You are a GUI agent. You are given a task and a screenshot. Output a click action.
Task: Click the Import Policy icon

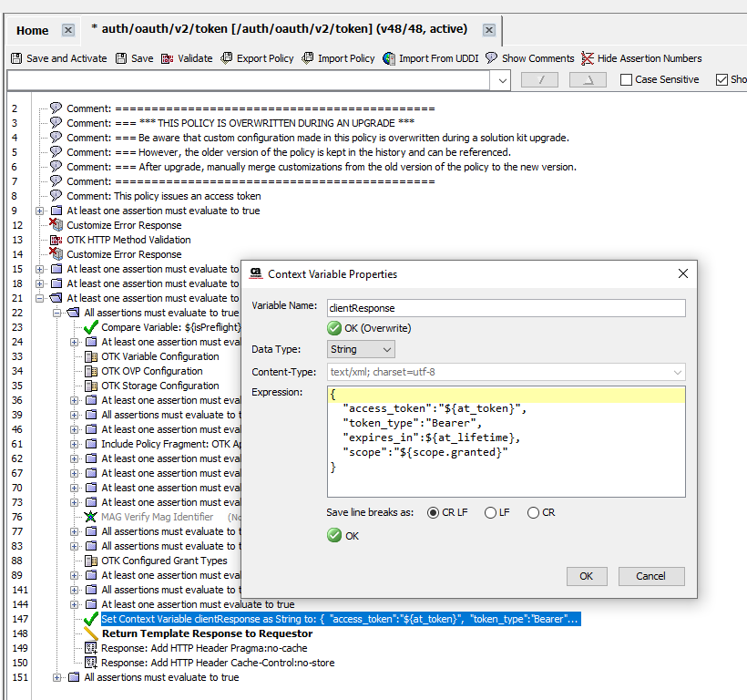click(308, 58)
